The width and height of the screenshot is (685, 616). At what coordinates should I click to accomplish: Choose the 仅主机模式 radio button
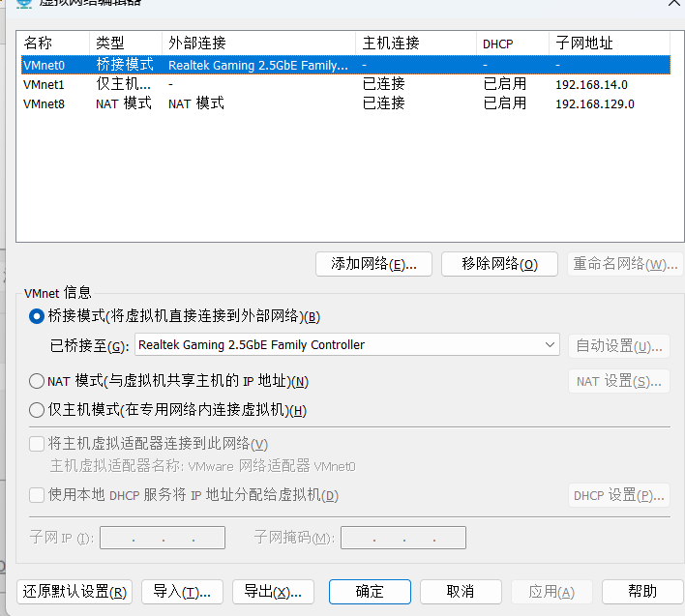coord(37,410)
